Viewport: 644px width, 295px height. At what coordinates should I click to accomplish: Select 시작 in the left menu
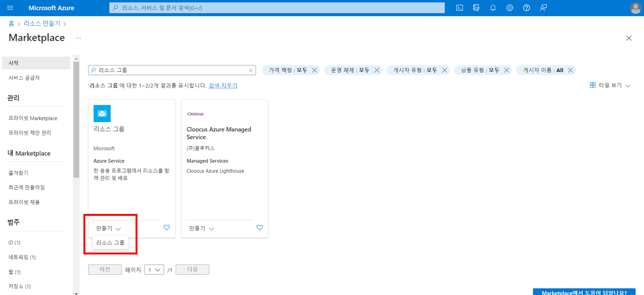point(36,63)
